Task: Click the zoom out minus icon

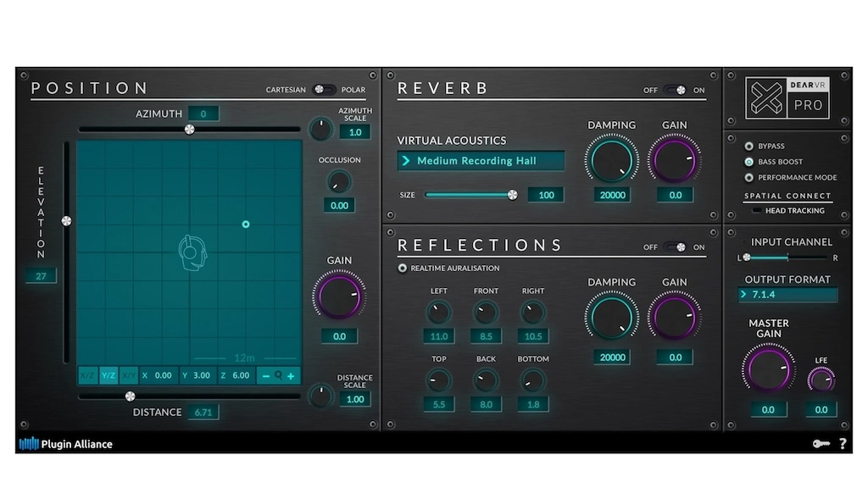Action: [x=264, y=375]
